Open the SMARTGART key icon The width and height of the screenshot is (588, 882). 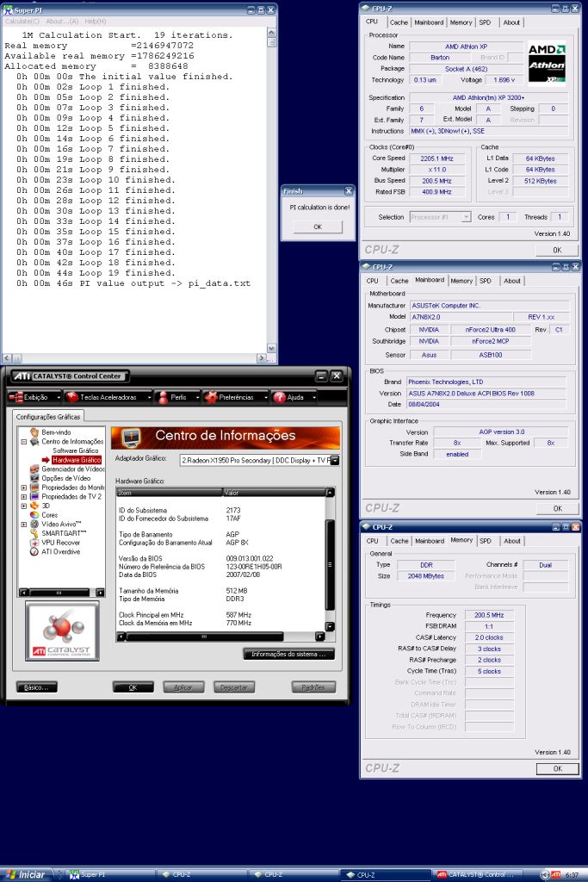click(34, 533)
